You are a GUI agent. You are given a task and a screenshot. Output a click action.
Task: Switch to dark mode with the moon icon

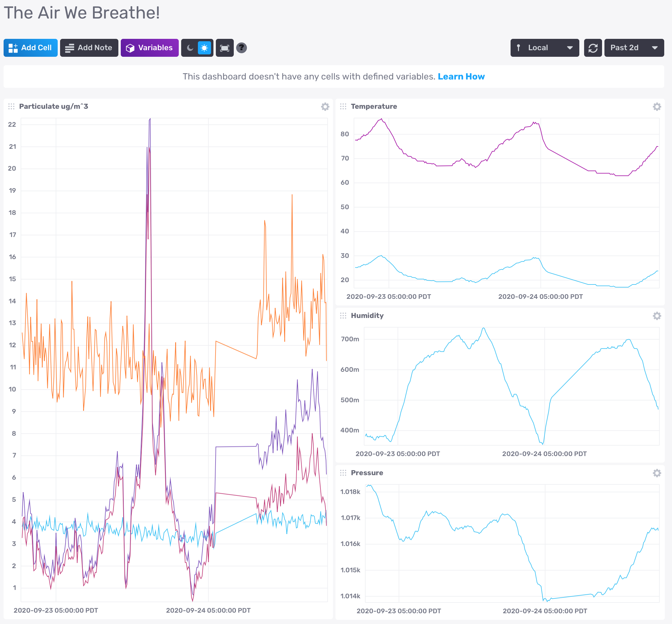coord(190,48)
